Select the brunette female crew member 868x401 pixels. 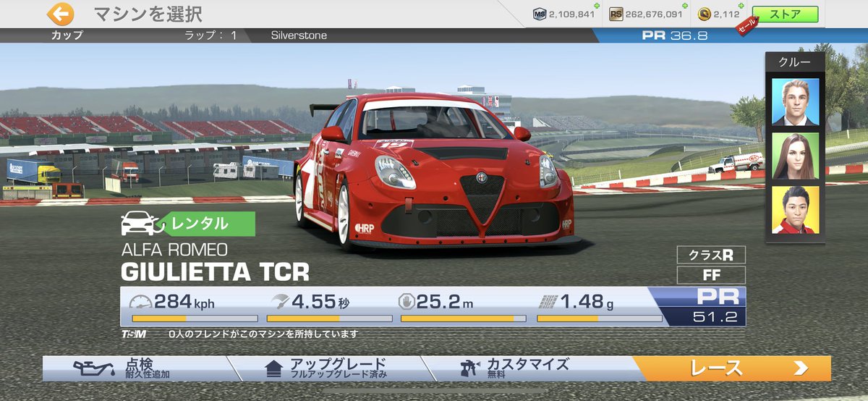pos(795,156)
